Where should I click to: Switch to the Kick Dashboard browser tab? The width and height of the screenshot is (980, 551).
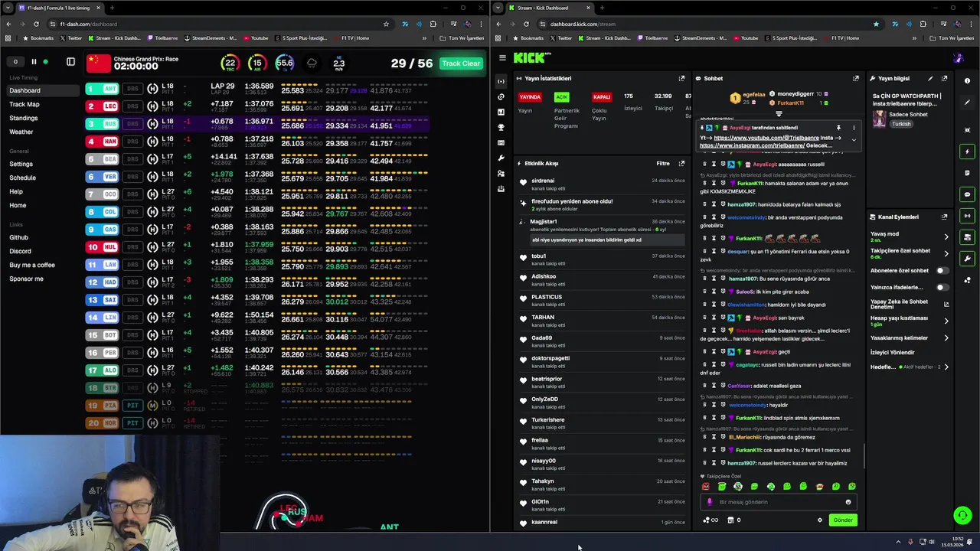(542, 8)
